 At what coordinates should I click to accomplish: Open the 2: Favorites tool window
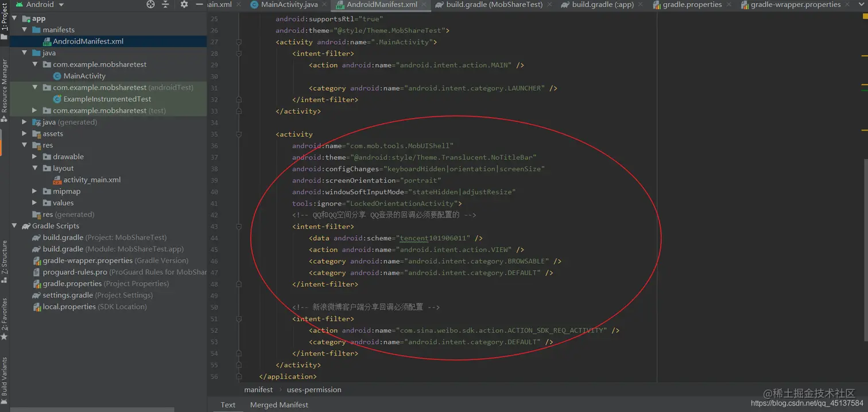click(x=5, y=319)
